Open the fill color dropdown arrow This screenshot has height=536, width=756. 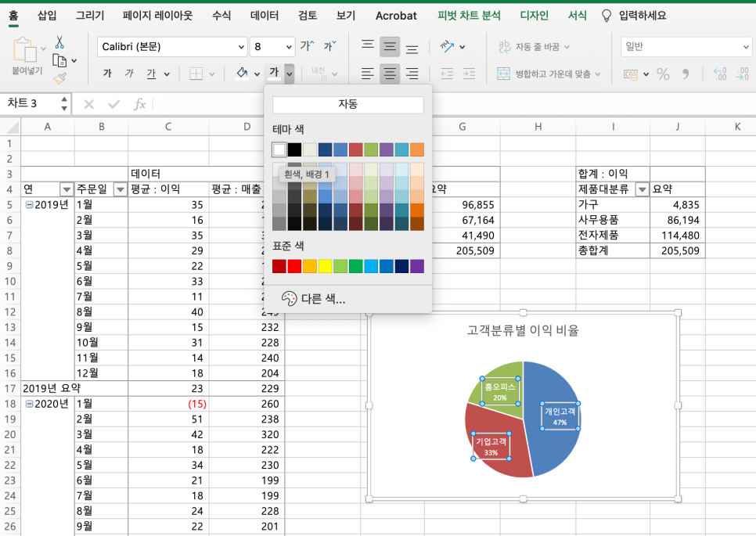point(257,74)
